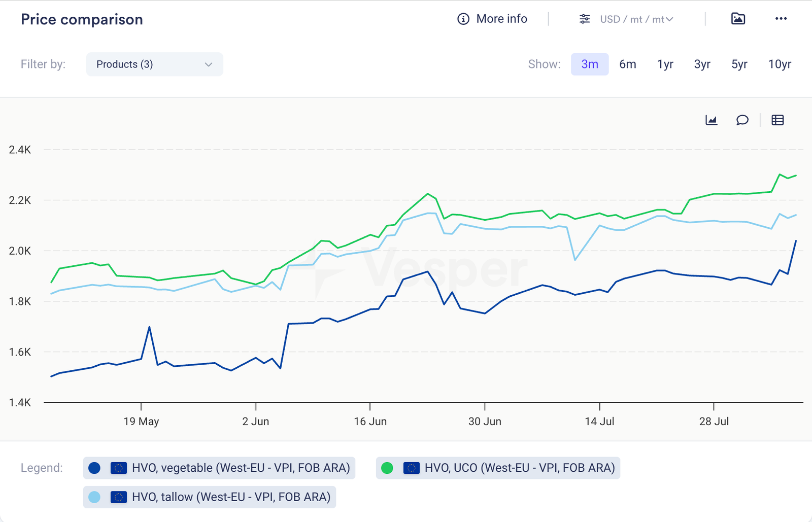Click the green UCO legend color dot

pos(387,468)
